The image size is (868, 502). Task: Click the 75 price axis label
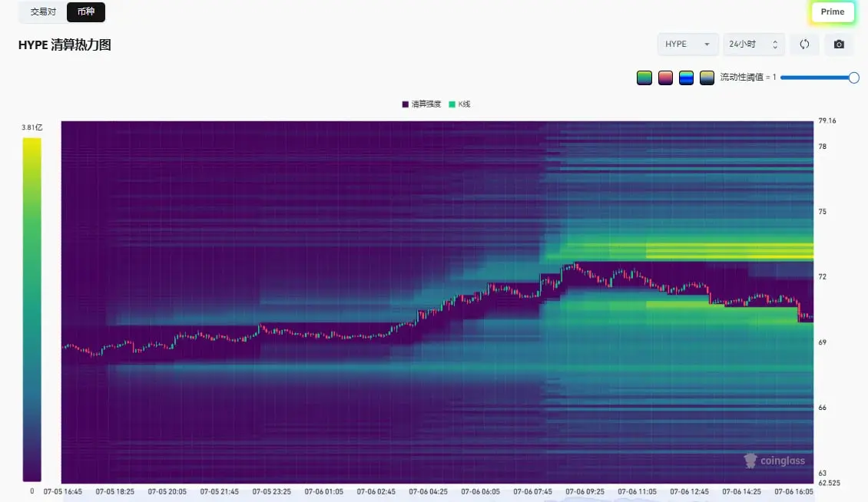pyautogui.click(x=822, y=211)
